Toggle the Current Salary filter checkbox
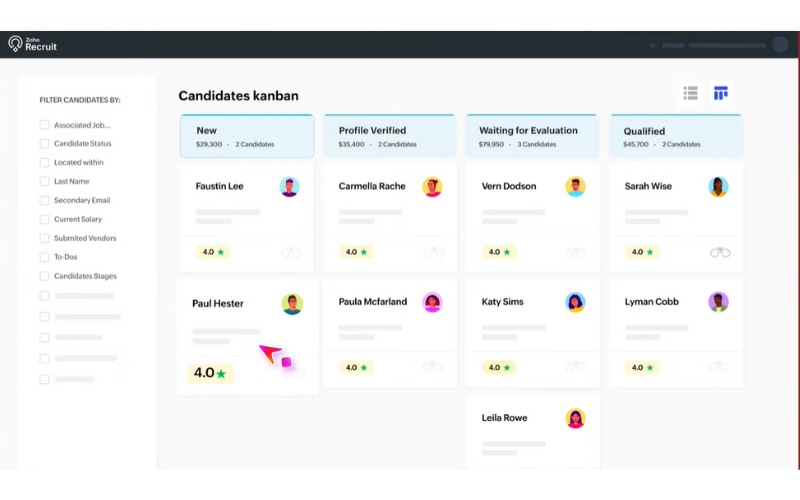Viewport: 800px width, 500px height. (44, 219)
